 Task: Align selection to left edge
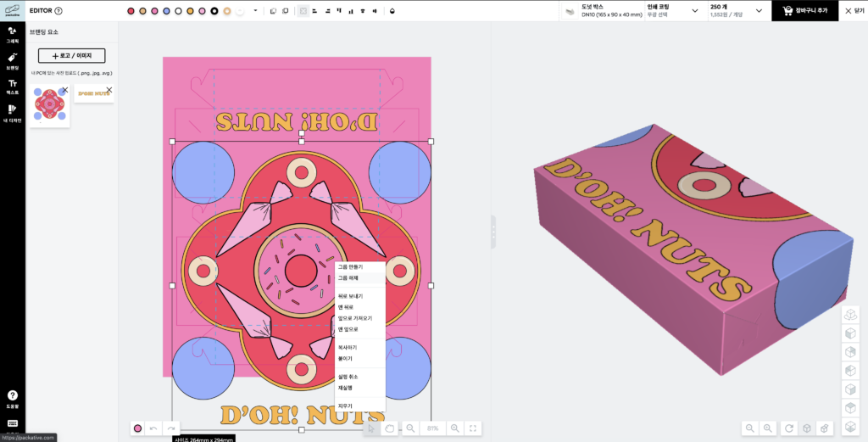314,10
